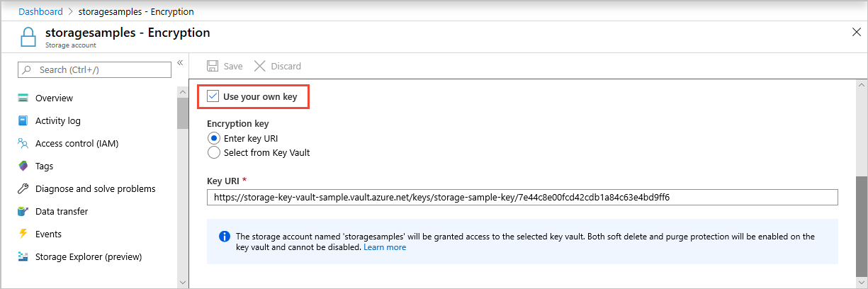Click the sidebar Search box

[x=95, y=69]
